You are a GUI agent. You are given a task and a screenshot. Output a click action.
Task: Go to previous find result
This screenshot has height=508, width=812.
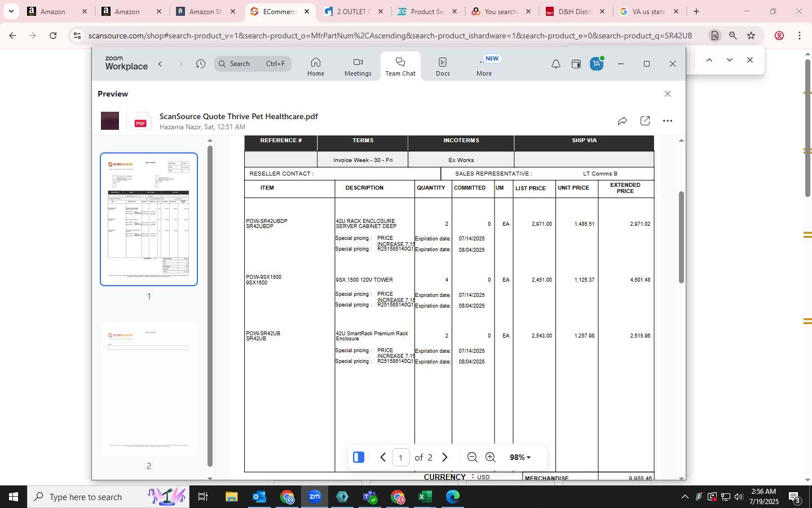[x=709, y=60]
